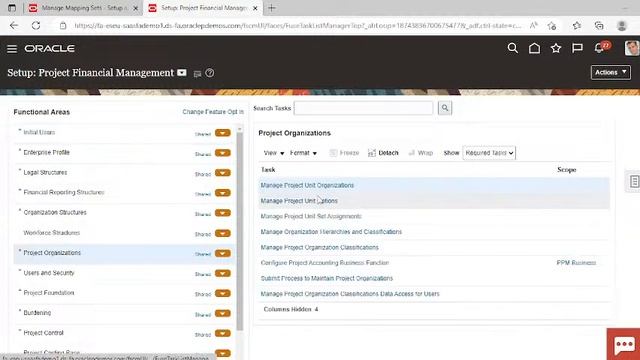Open the Manage Project Unit Organizations task
This screenshot has height=360, width=640.
click(x=307, y=185)
